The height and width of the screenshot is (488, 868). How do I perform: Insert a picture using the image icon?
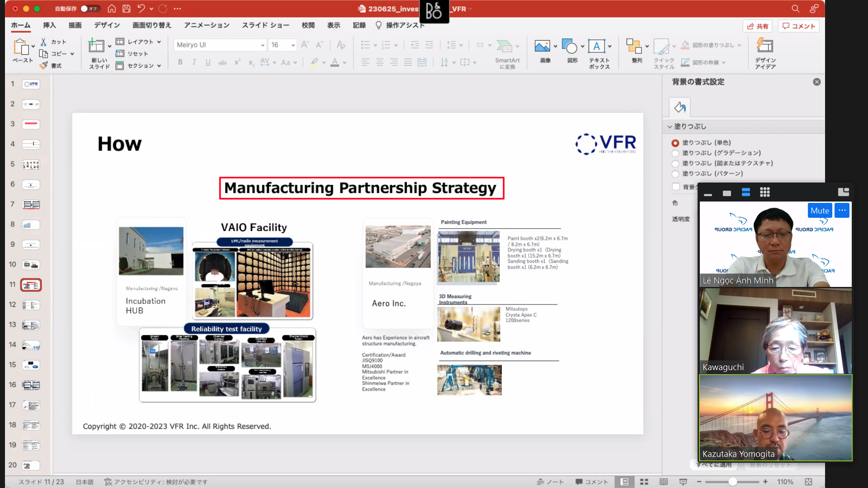pyautogui.click(x=542, y=47)
